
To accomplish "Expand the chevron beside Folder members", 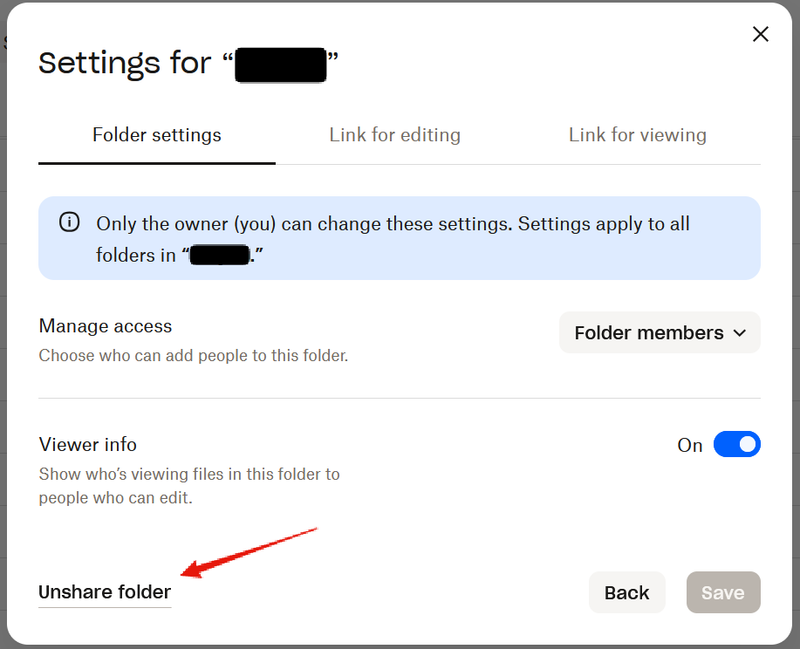I will click(x=740, y=333).
